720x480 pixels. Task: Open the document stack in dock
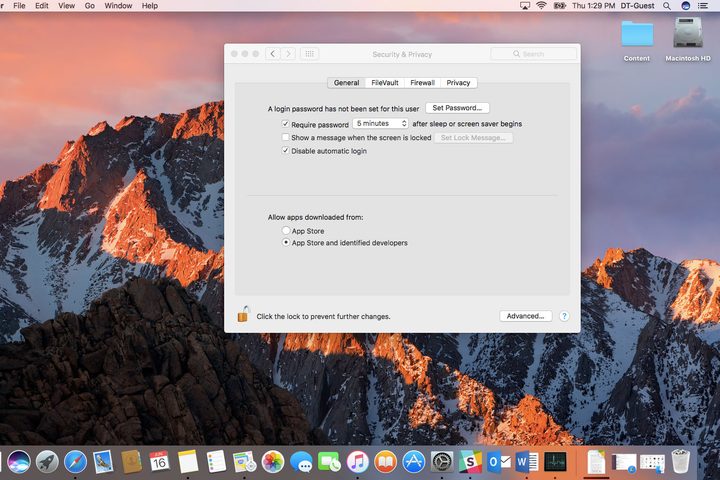tap(596, 462)
